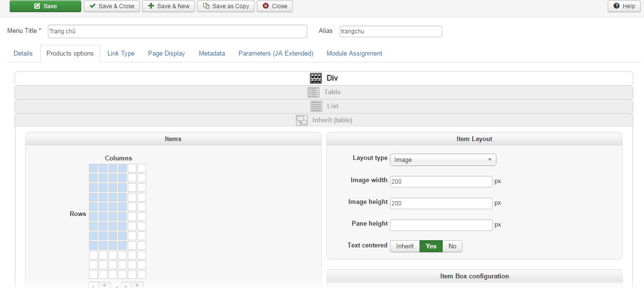Open the Metadata tab
Viewport: 644px width, 288px height.
pyautogui.click(x=212, y=54)
